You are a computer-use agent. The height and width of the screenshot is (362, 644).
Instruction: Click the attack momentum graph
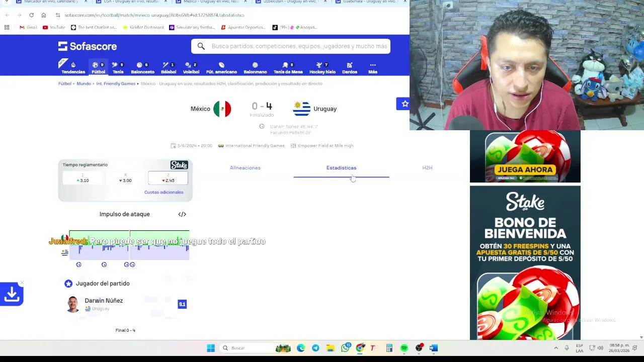pos(129,245)
